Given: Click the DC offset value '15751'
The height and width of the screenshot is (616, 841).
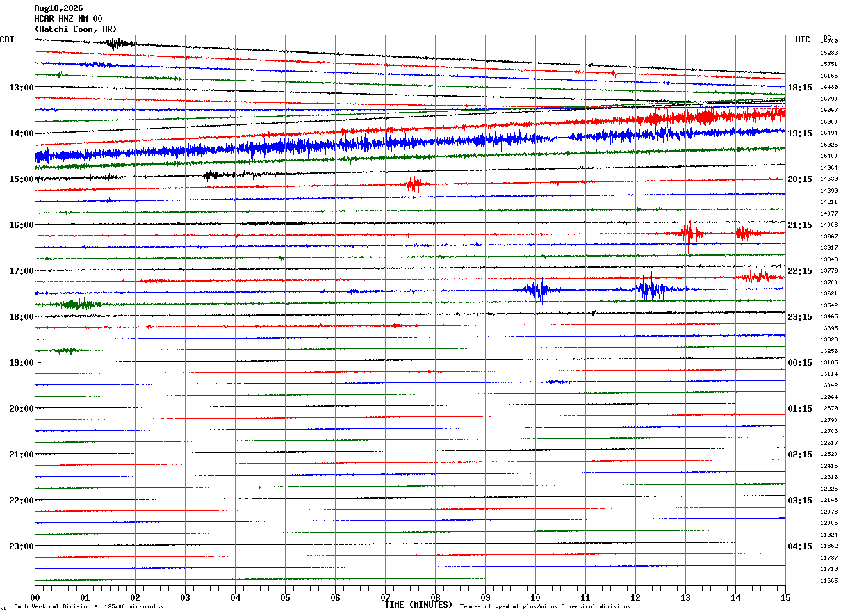Looking at the screenshot, I should [x=828, y=65].
